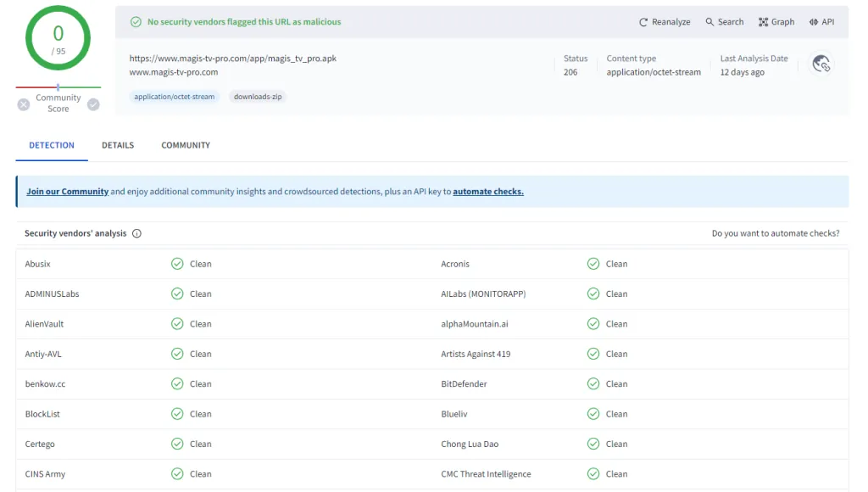Click the Graph button label

(782, 22)
